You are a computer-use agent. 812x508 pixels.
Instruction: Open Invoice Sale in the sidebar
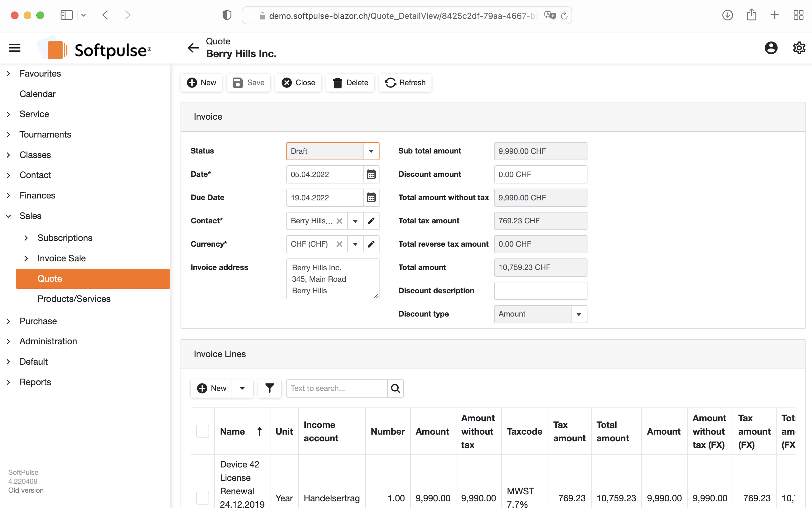pos(62,258)
